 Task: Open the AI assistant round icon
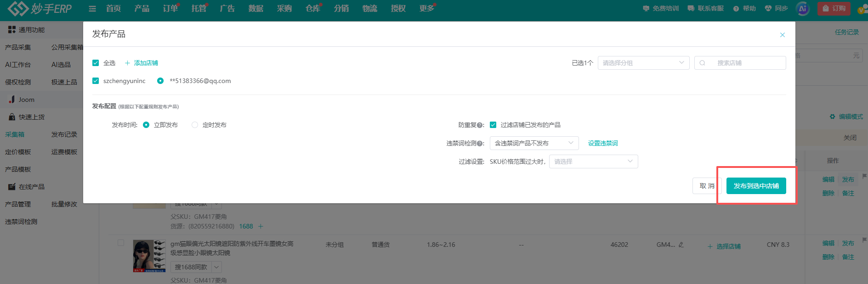[803, 9]
